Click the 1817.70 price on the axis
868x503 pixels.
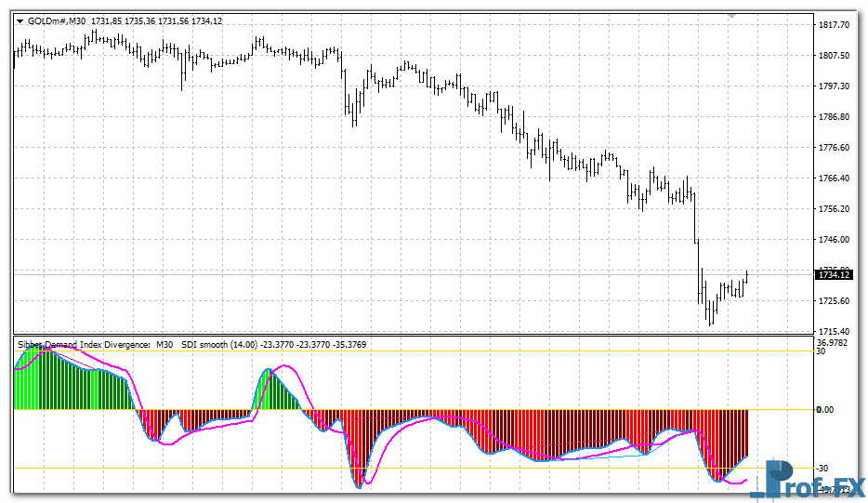(833, 25)
